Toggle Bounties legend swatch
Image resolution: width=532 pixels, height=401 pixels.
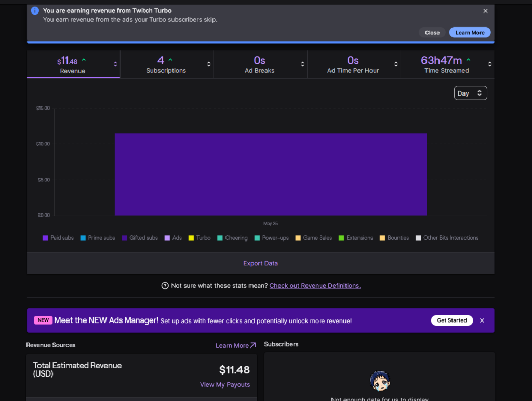pyautogui.click(x=382, y=238)
